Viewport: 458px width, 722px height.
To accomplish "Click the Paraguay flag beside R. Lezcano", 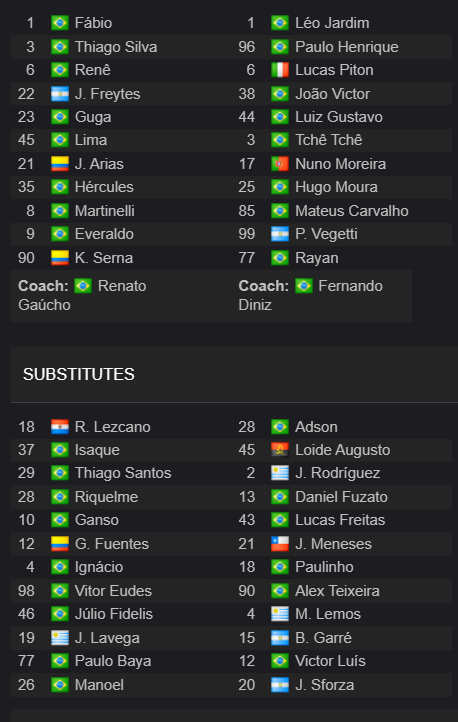I will point(60,427).
